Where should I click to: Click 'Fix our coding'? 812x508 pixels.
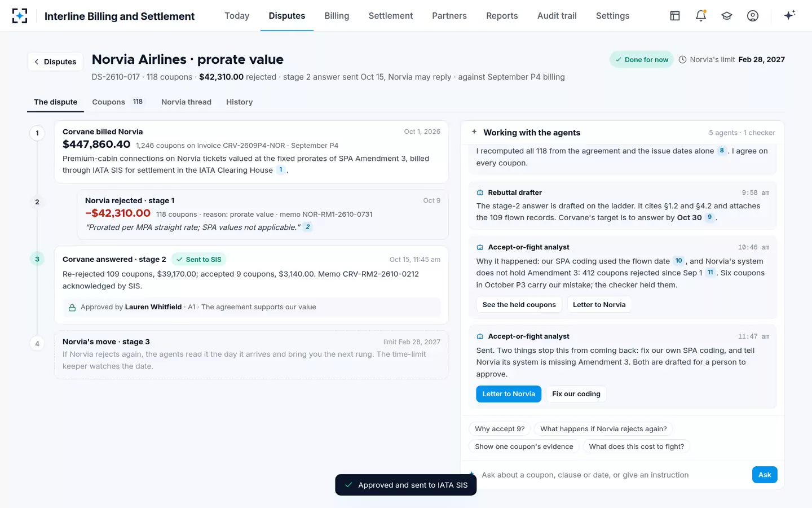[x=576, y=394]
